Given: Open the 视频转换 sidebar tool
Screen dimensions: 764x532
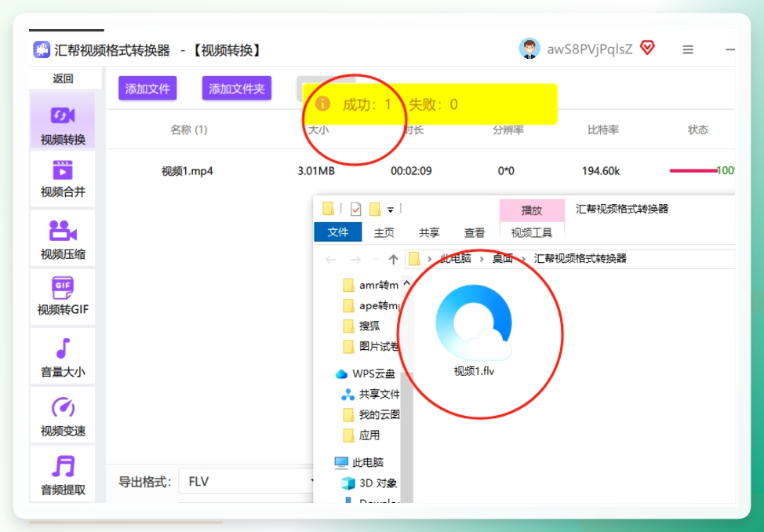Looking at the screenshot, I should coord(63,120).
